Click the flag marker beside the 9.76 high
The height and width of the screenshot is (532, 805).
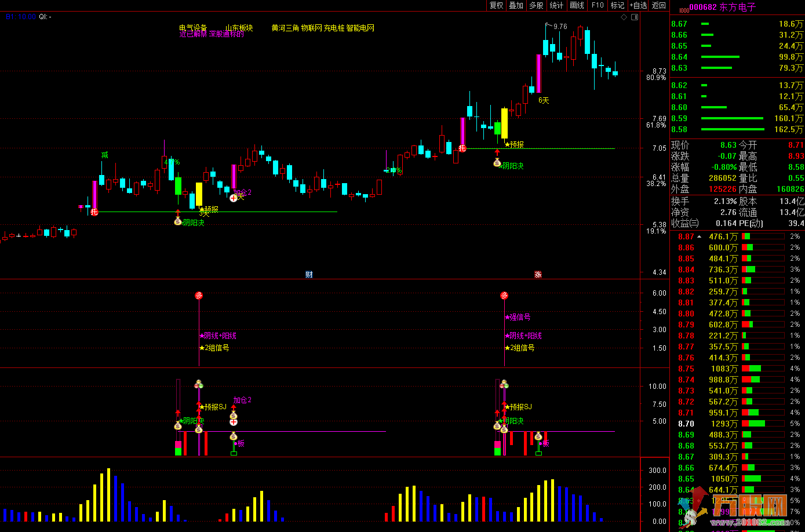click(x=548, y=25)
